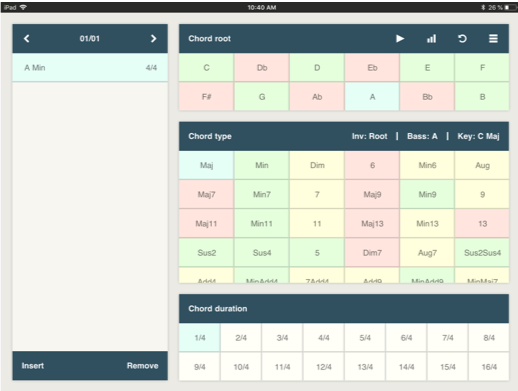Choose the Maj chord type
Viewport: 518px width, 391px height.
click(x=206, y=165)
